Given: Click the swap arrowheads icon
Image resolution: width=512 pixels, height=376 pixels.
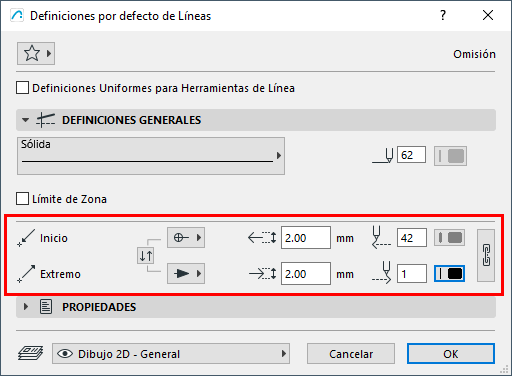Looking at the screenshot, I should 146,256.
